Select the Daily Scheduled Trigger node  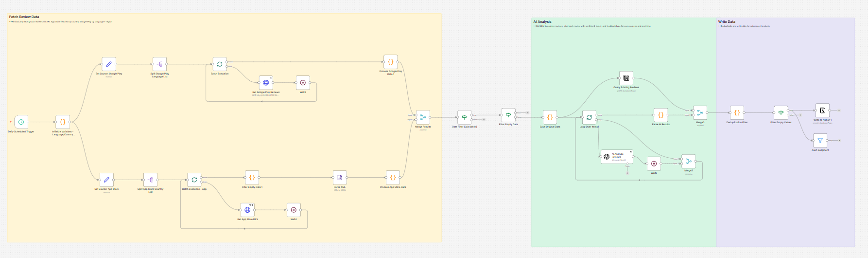(21, 122)
